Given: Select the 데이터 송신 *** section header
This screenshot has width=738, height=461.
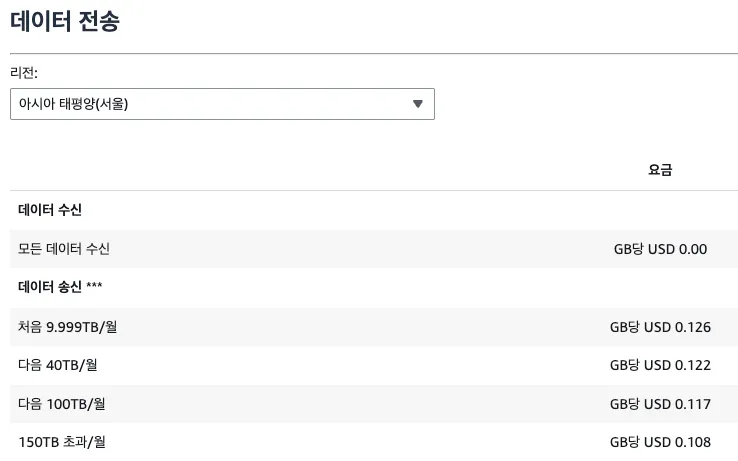Looking at the screenshot, I should [x=60, y=287].
